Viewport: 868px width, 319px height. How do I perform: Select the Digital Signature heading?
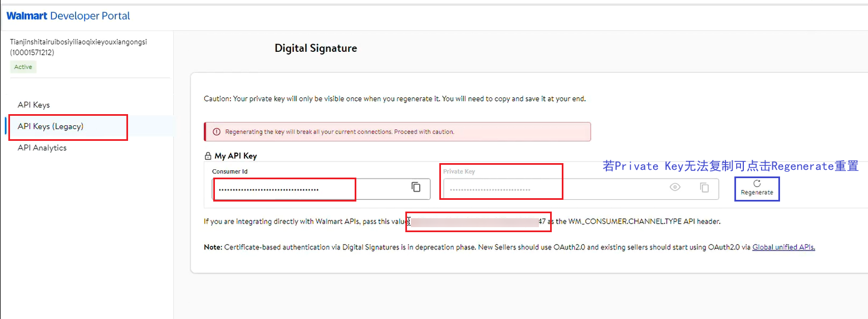[316, 48]
